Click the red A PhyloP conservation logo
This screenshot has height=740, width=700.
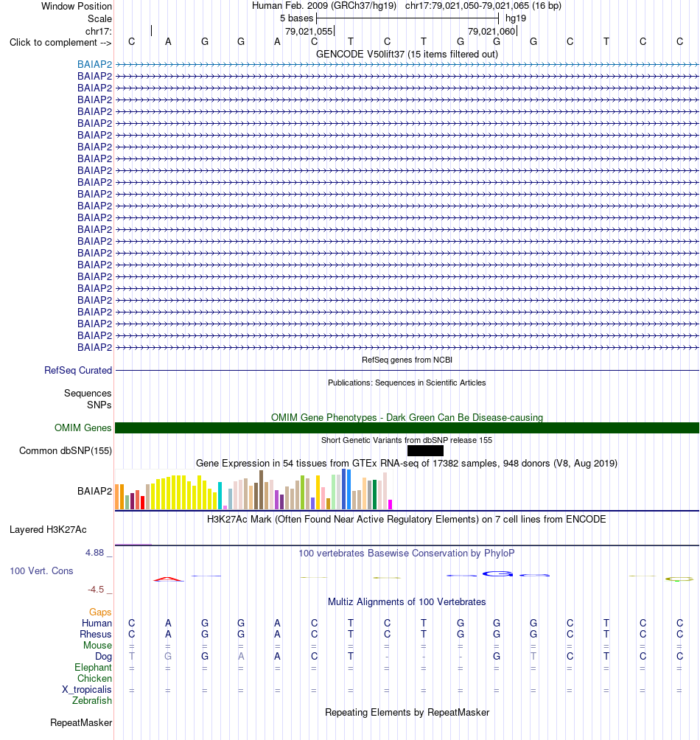point(169,579)
